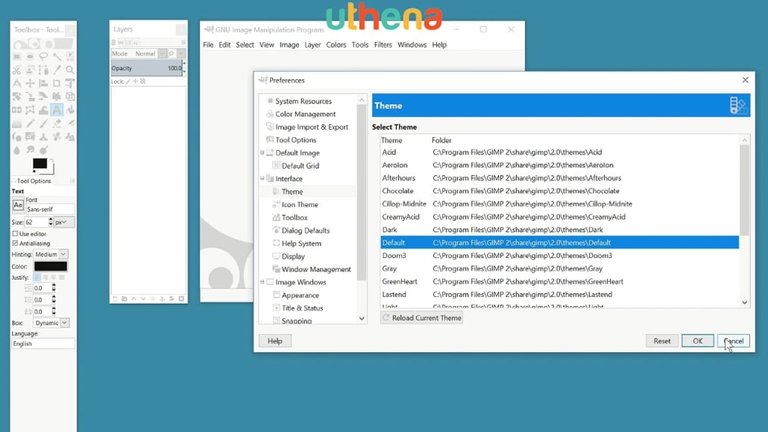Open the px size unit dropdown

tap(64, 222)
